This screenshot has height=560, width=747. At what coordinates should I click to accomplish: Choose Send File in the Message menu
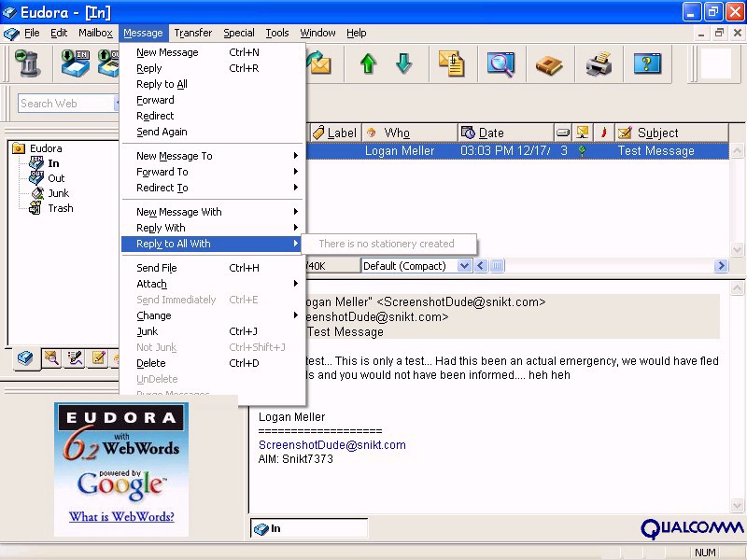coord(214,268)
